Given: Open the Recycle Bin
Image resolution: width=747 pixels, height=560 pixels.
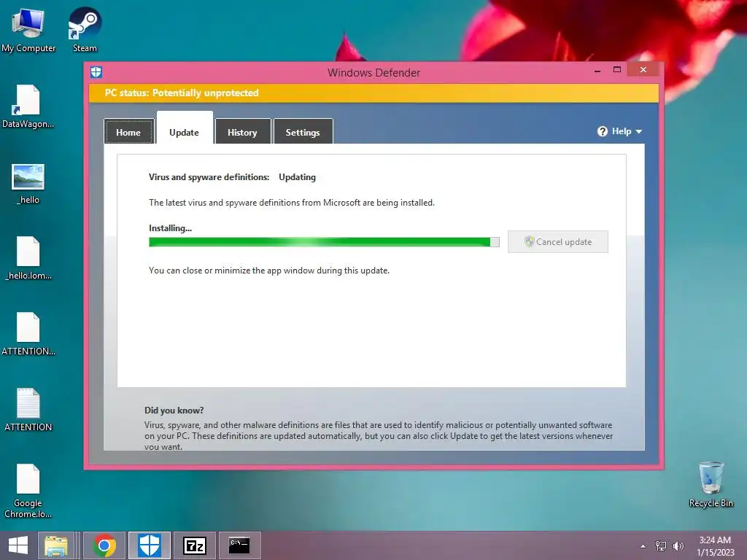Looking at the screenshot, I should coord(711,484).
